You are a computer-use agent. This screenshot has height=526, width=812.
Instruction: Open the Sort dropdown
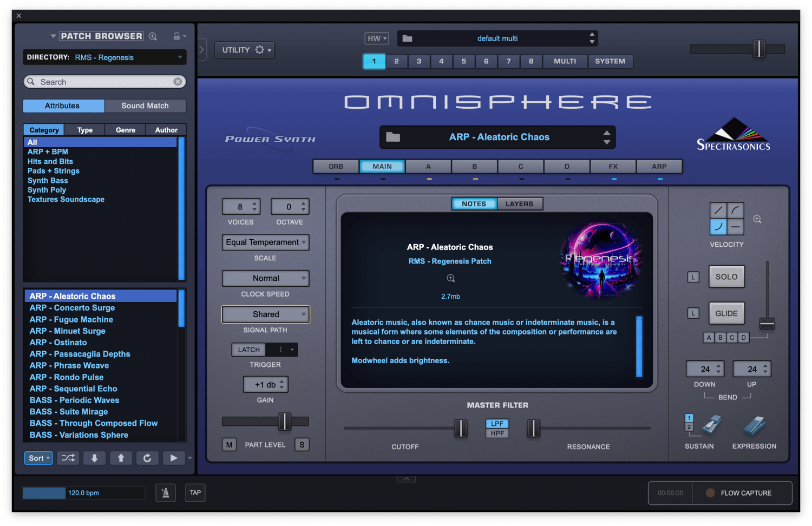coord(38,458)
